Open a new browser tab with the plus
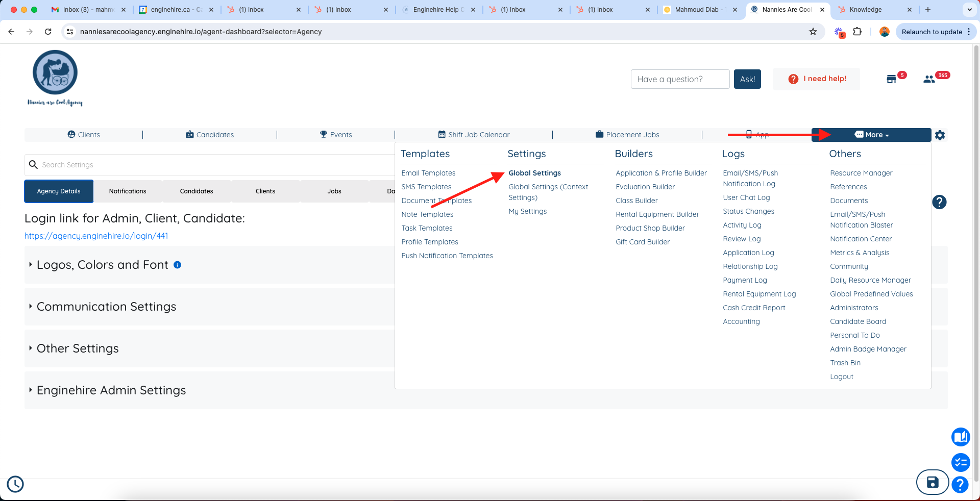 tap(928, 10)
